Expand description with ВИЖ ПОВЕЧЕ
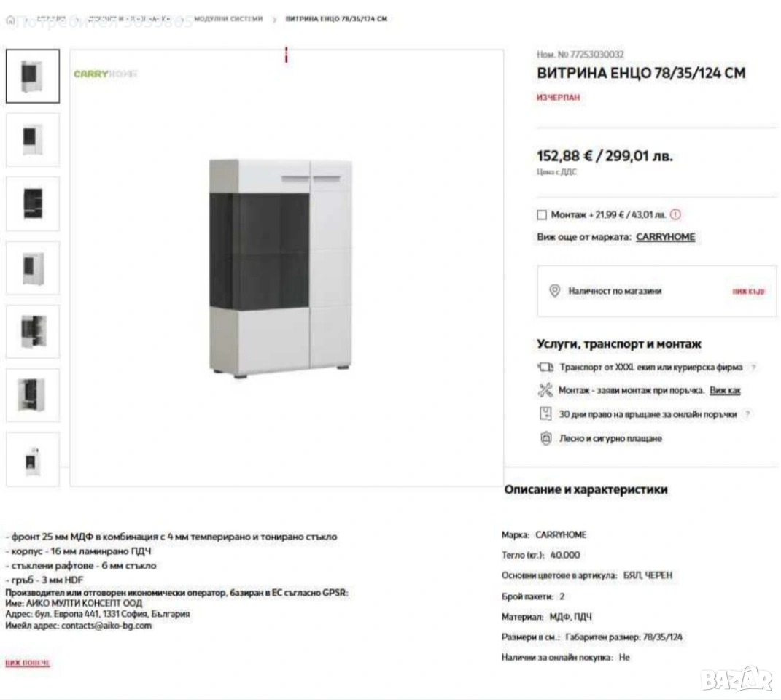This screenshot has height=700, width=781. coord(27,663)
